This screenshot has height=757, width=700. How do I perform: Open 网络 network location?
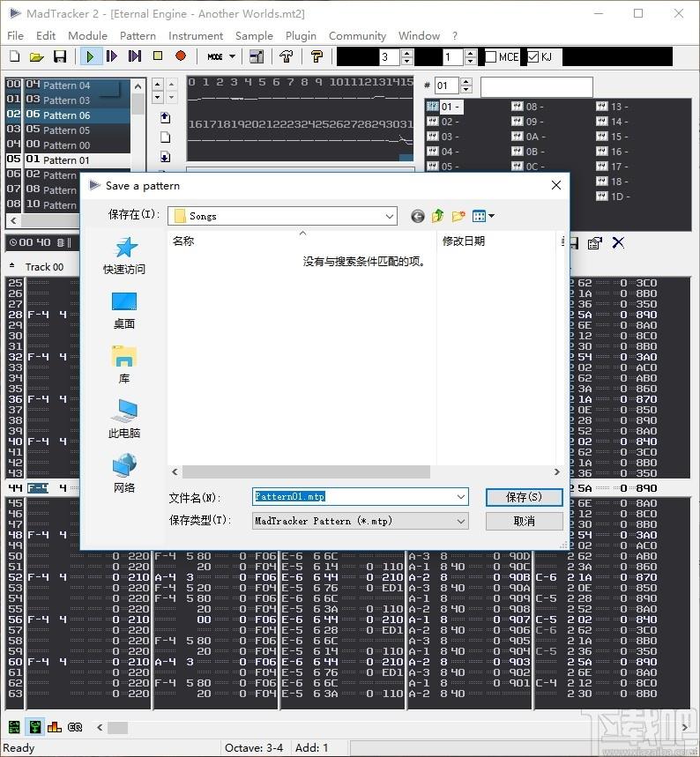tap(124, 473)
